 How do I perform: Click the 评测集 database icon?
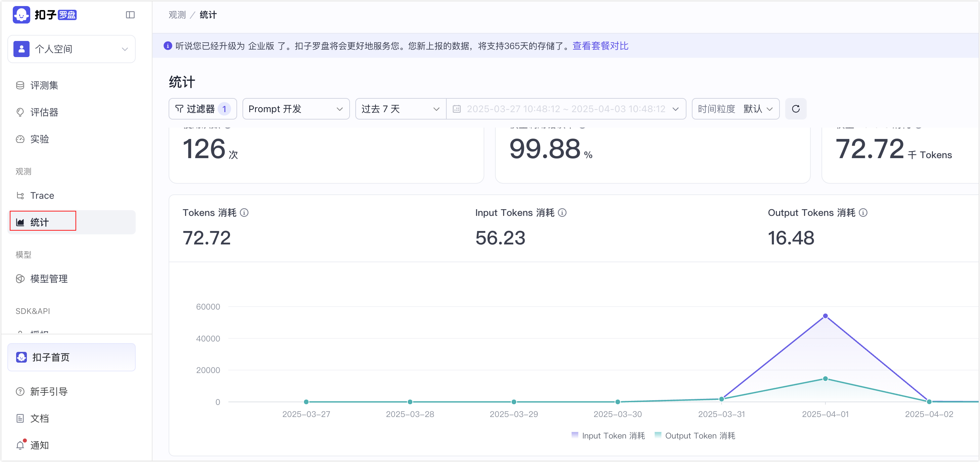tap(20, 85)
